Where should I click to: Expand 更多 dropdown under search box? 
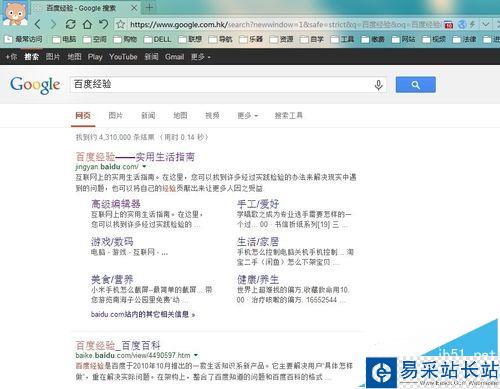[248, 116]
